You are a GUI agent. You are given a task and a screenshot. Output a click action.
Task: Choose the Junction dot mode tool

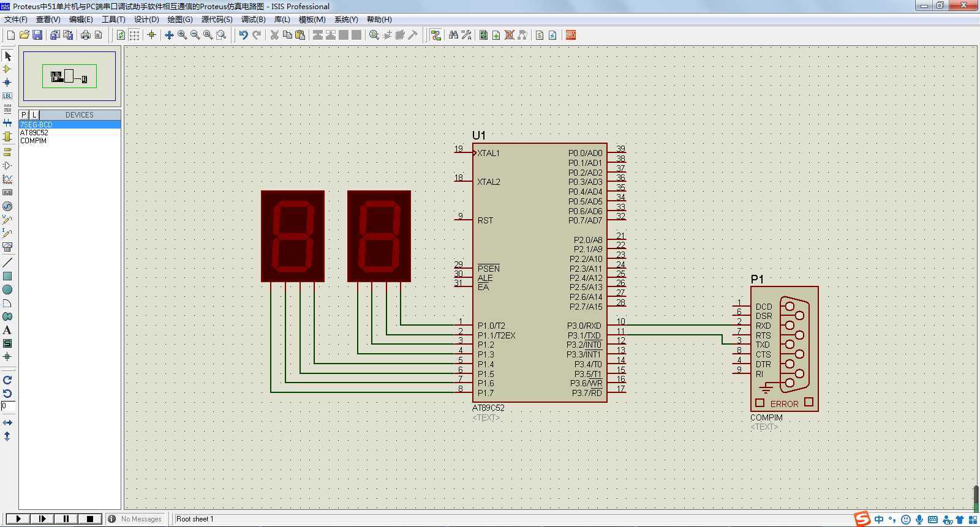(7, 83)
